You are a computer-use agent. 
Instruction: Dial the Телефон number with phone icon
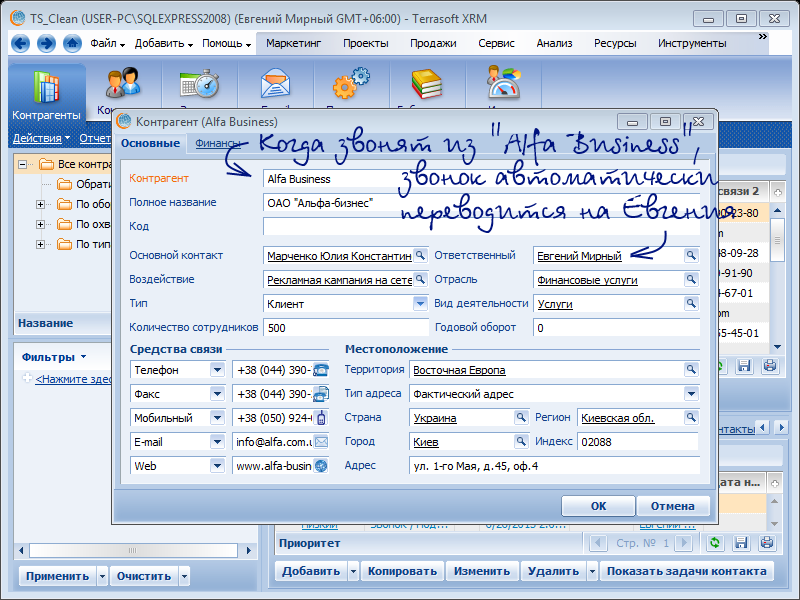click(320, 369)
